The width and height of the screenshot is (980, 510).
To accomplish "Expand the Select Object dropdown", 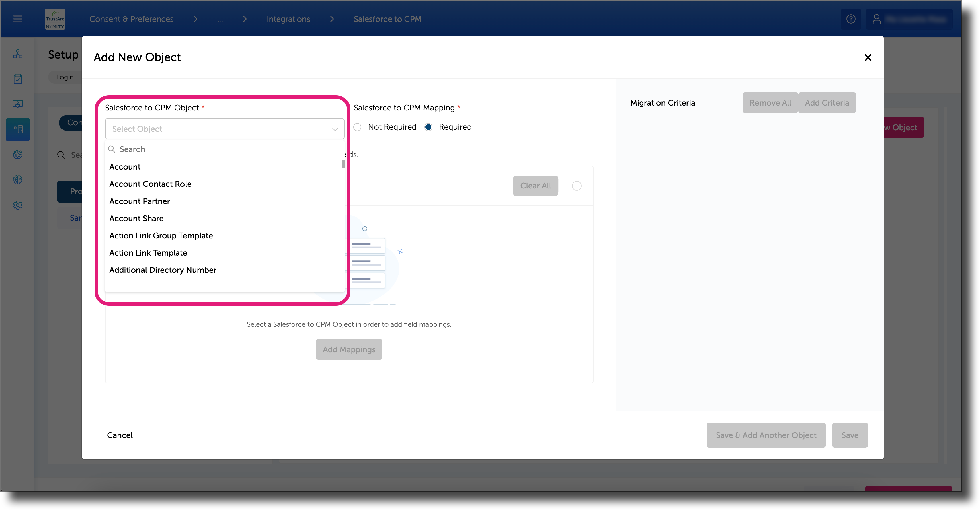I will coord(224,129).
